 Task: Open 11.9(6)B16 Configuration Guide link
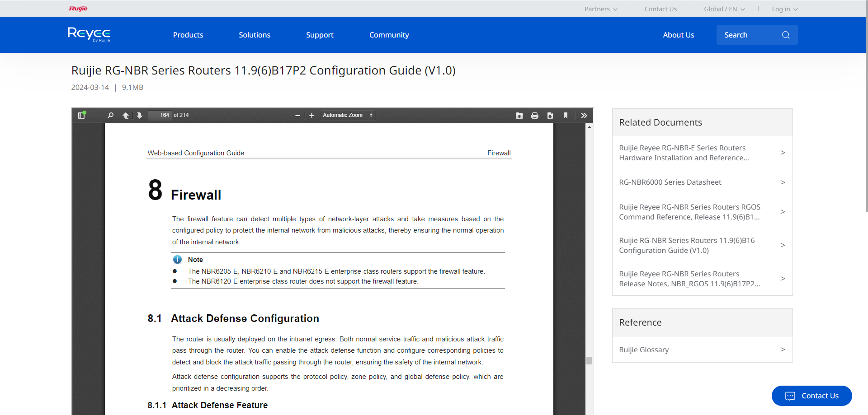click(x=687, y=245)
